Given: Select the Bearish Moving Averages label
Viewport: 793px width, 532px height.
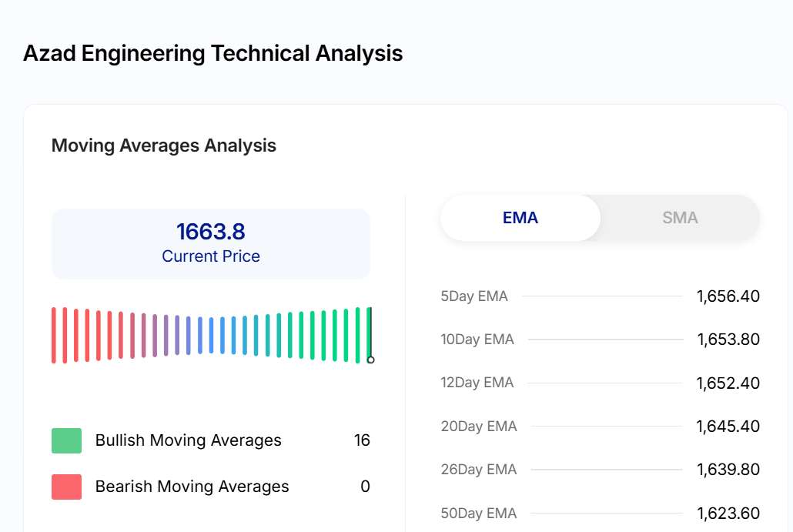Looking at the screenshot, I should tap(192, 487).
